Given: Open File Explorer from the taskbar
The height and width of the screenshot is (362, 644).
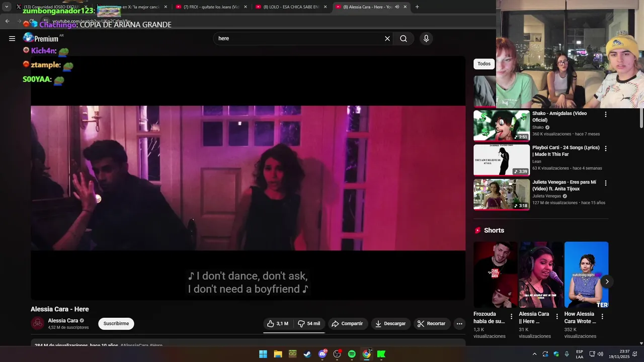Looking at the screenshot, I should [278, 354].
